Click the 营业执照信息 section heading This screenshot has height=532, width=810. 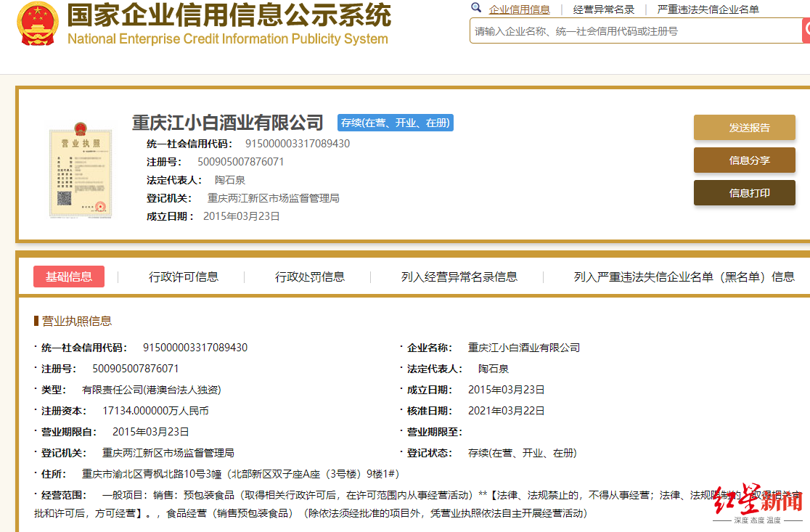pyautogui.click(x=76, y=321)
